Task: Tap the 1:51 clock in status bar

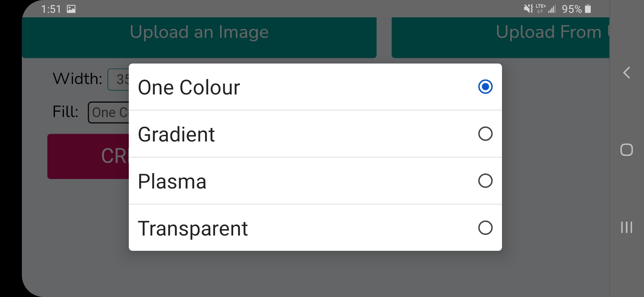Action: [51, 9]
